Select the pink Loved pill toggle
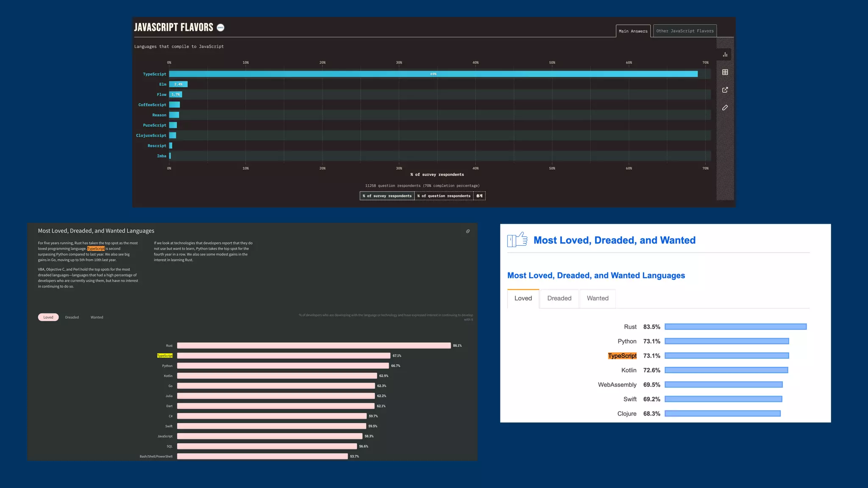Screen dimensions: 868x488 tap(48, 317)
